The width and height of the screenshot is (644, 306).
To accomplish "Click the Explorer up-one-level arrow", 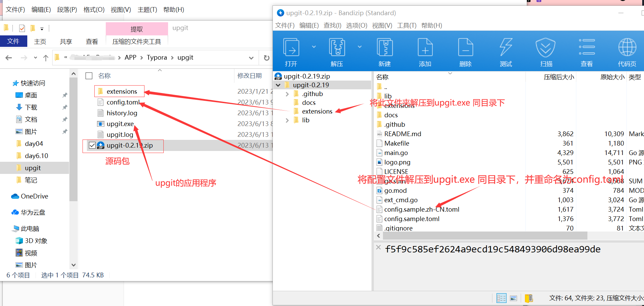I will 46,58.
